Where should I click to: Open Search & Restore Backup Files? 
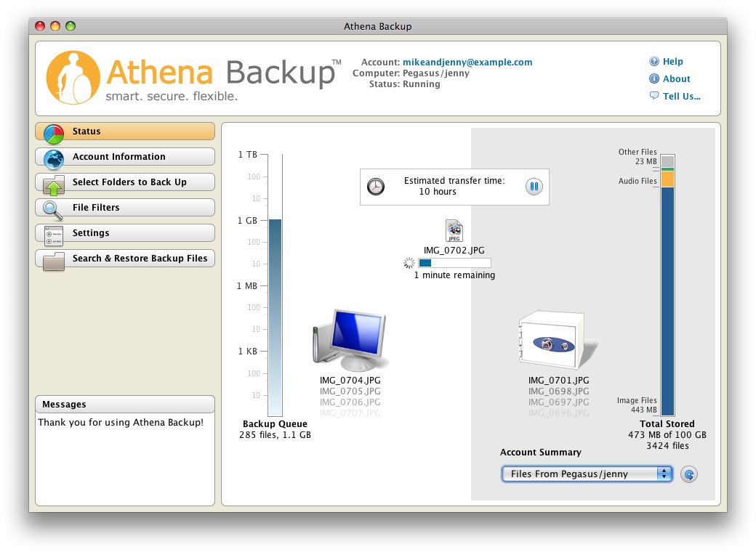pos(125,259)
